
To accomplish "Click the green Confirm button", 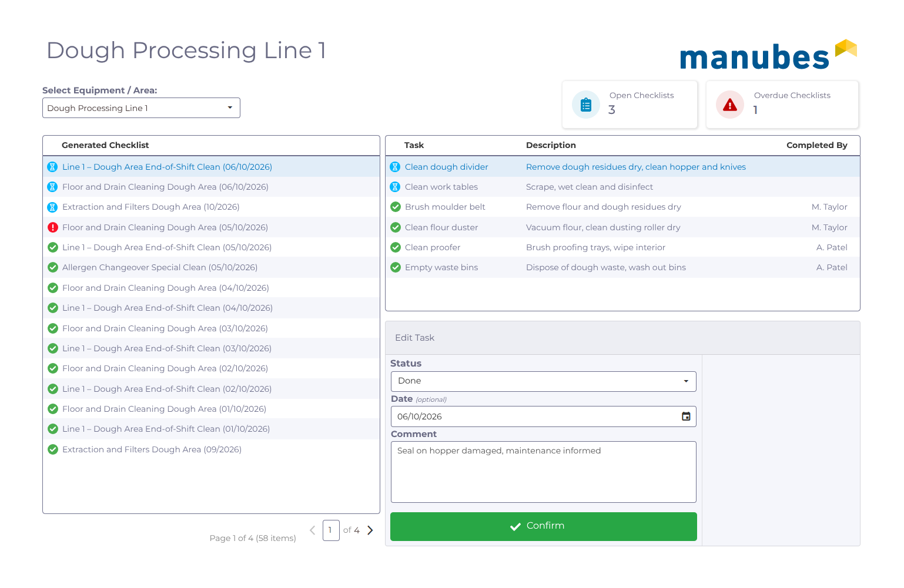I will 544,526.
